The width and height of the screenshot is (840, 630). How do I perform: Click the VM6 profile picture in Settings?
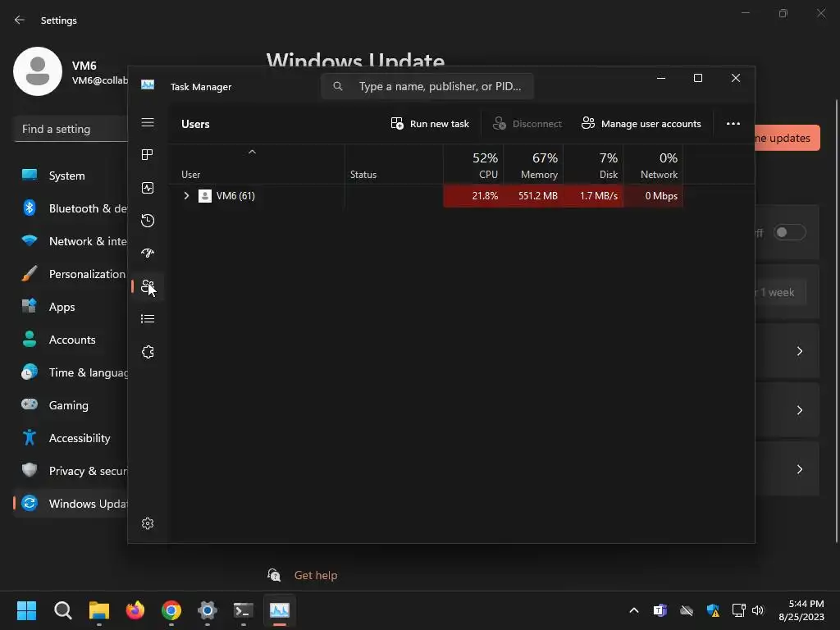[x=38, y=71]
